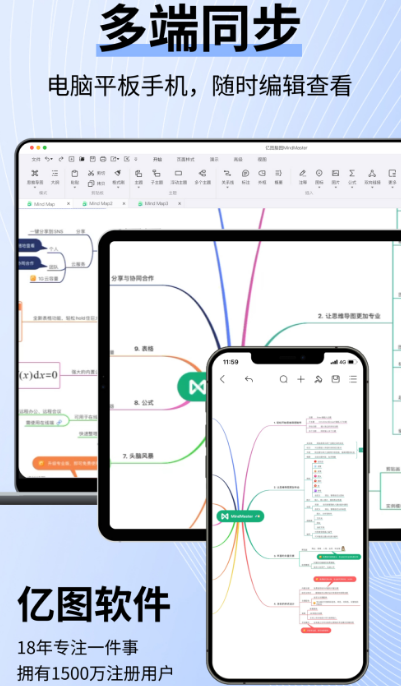Open the More (更多) ribbon item

392,176
